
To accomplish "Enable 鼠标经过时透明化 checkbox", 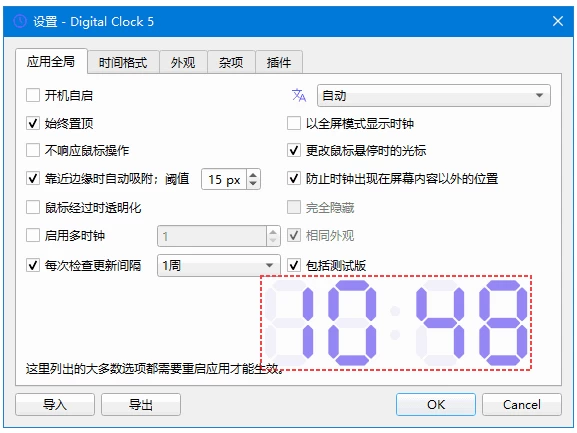I will click(33, 207).
